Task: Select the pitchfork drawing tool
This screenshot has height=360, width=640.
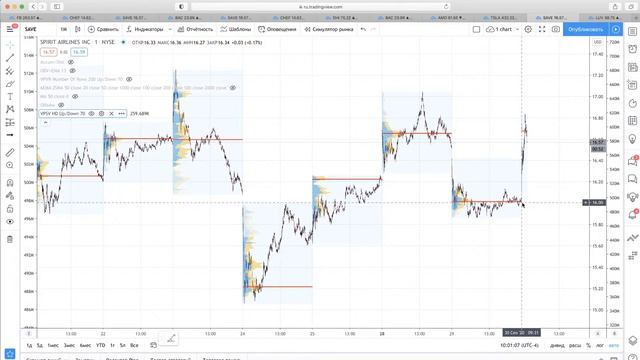Action: (10, 71)
